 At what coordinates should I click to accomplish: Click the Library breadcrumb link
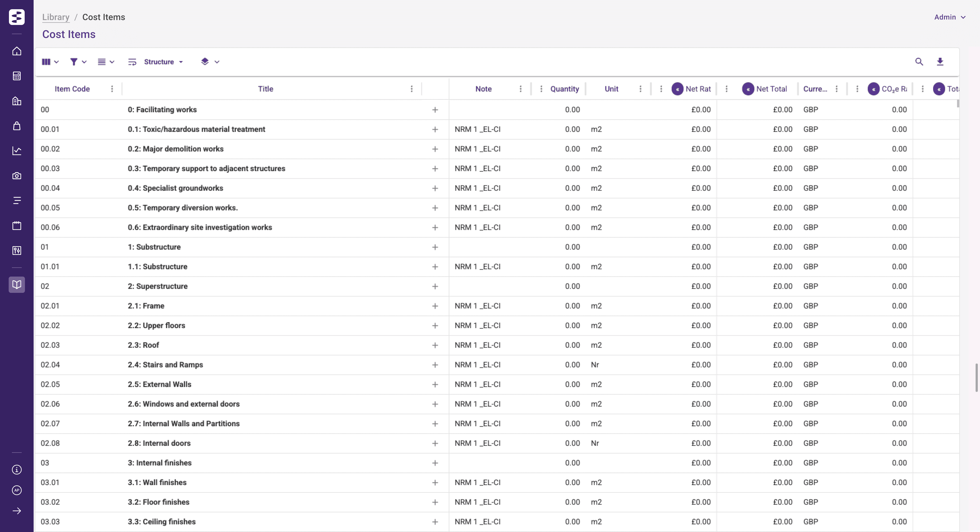pyautogui.click(x=56, y=17)
